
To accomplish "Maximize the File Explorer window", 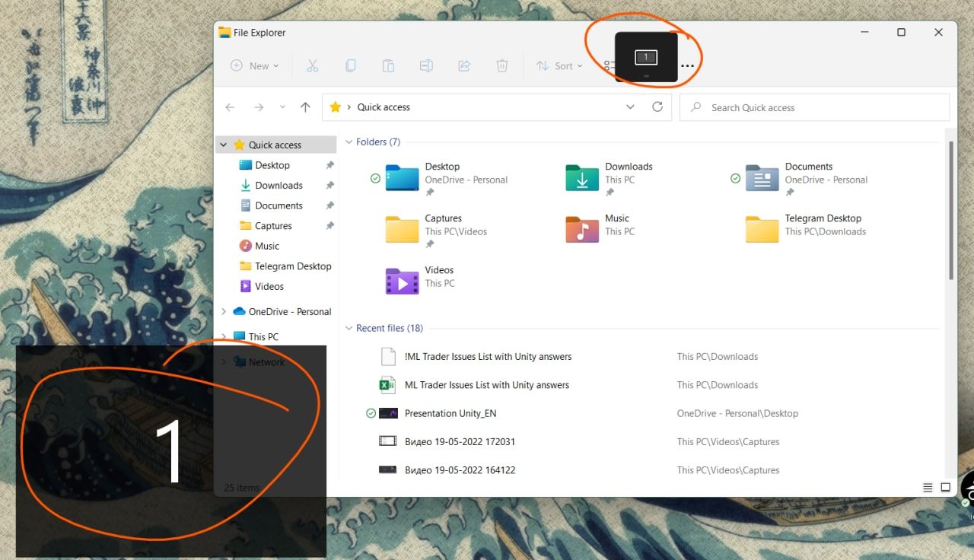I will point(901,32).
